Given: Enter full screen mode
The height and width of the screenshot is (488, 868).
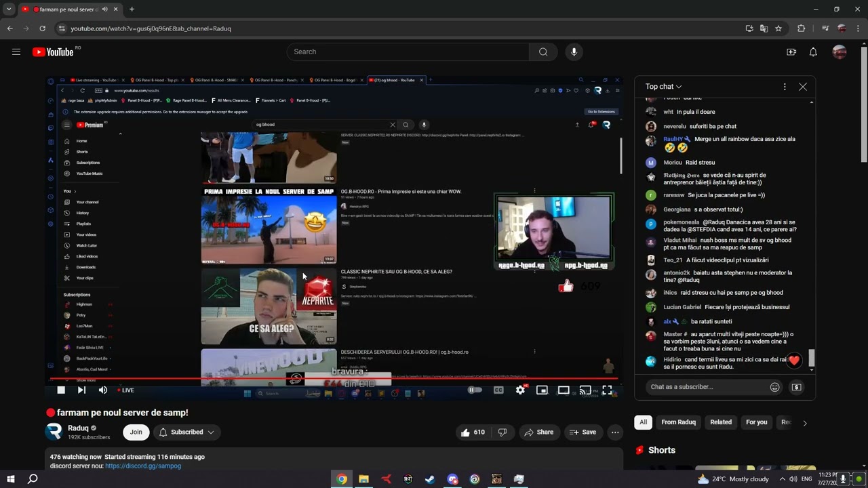Looking at the screenshot, I should point(607,390).
